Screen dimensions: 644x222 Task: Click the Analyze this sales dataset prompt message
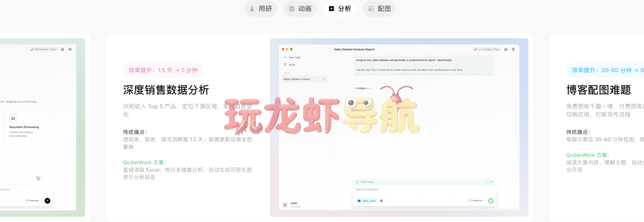point(424,65)
